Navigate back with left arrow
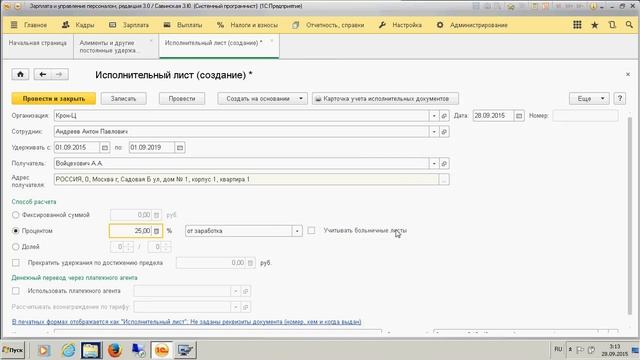The height and width of the screenshot is (360, 640). 42,74
